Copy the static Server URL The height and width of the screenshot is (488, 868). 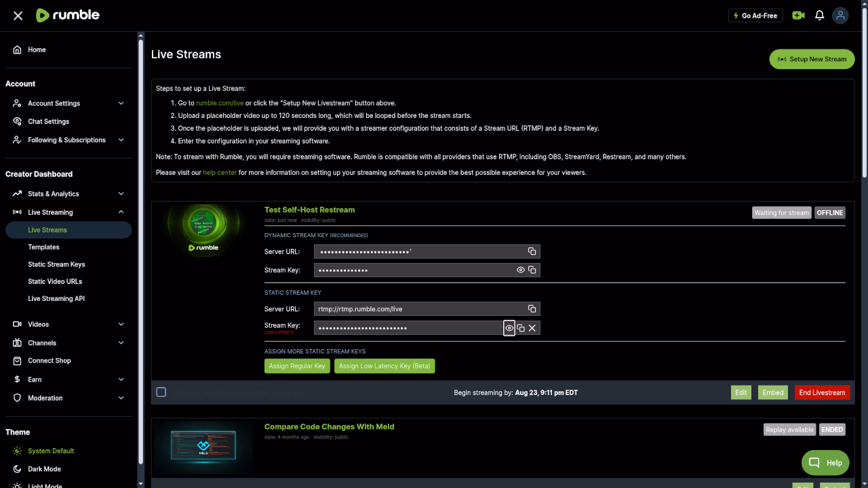point(532,309)
